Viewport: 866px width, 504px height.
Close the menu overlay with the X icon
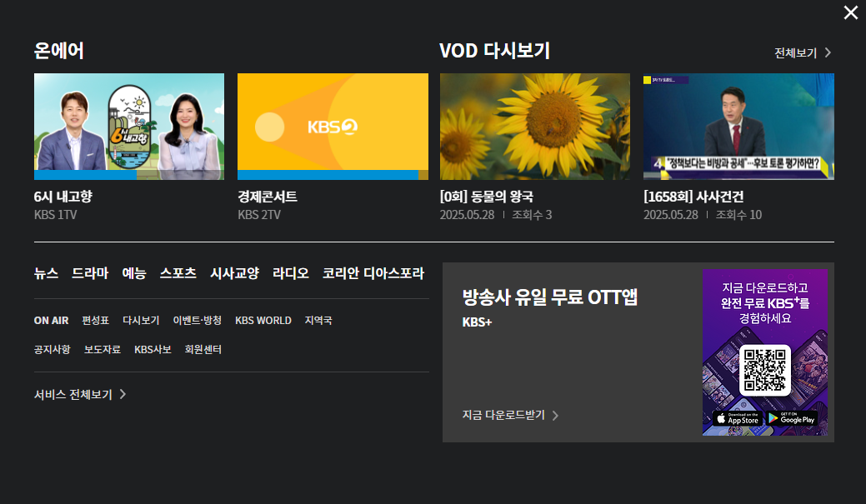(850, 12)
